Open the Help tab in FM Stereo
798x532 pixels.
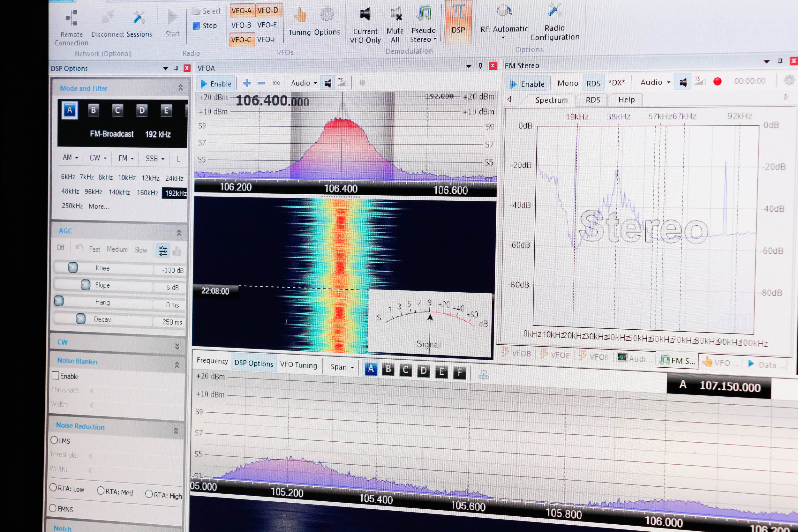point(626,100)
